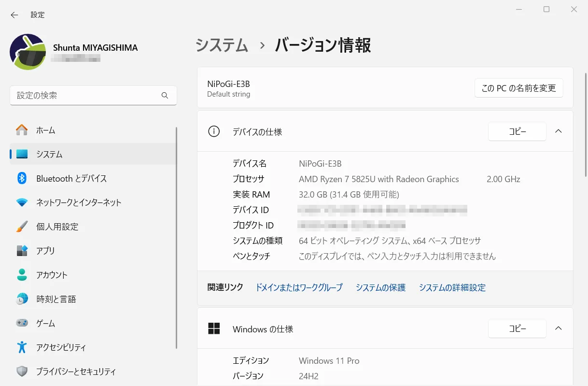Viewport: 588px width, 386px height.
Task: Click the rename this PC button
Action: pos(518,88)
